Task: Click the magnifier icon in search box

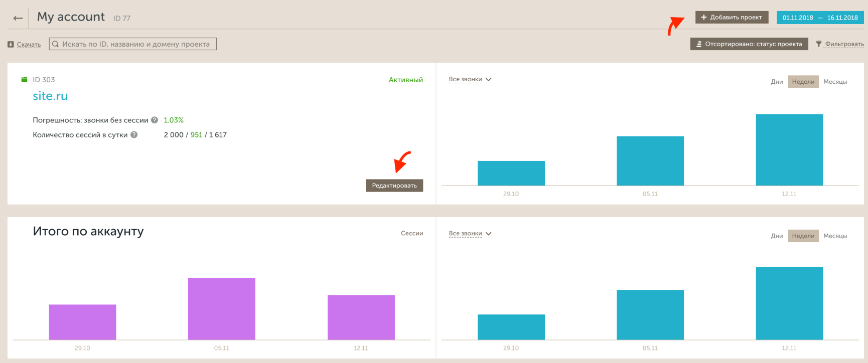Action: [x=56, y=44]
